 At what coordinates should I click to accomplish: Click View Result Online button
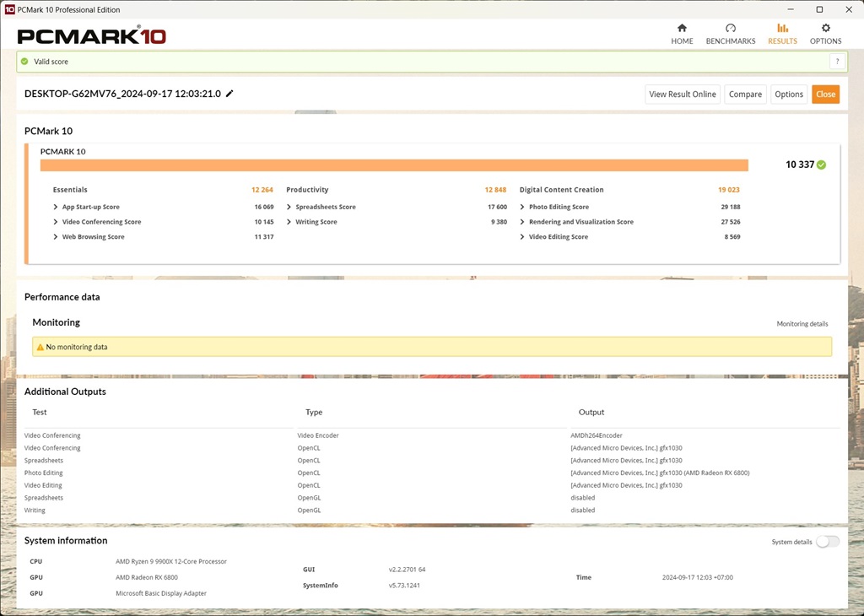(x=682, y=95)
